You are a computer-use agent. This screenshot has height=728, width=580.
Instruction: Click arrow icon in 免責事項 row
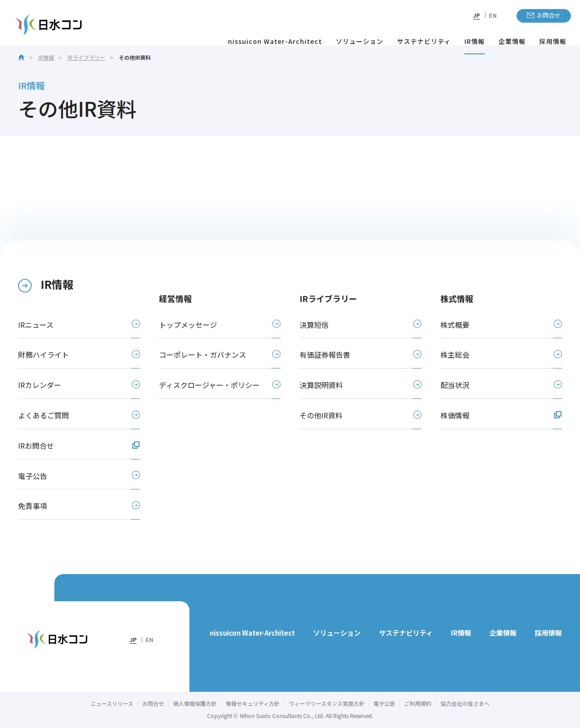point(136,505)
